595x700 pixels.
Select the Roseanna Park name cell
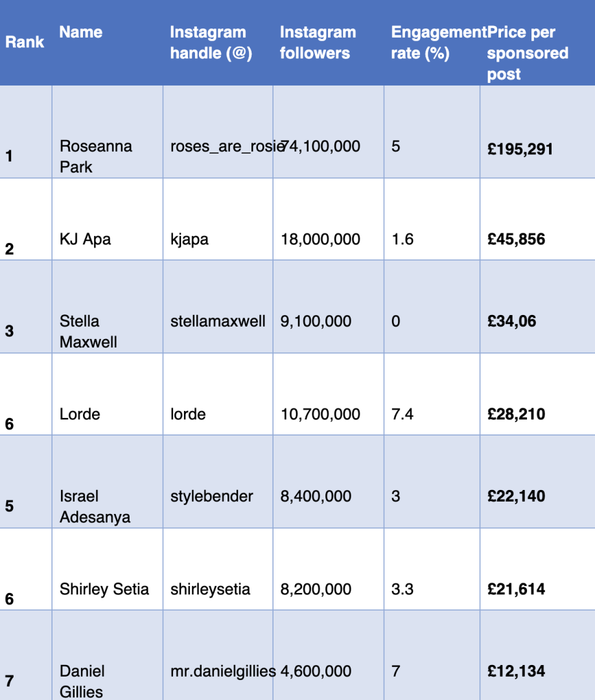(108, 132)
